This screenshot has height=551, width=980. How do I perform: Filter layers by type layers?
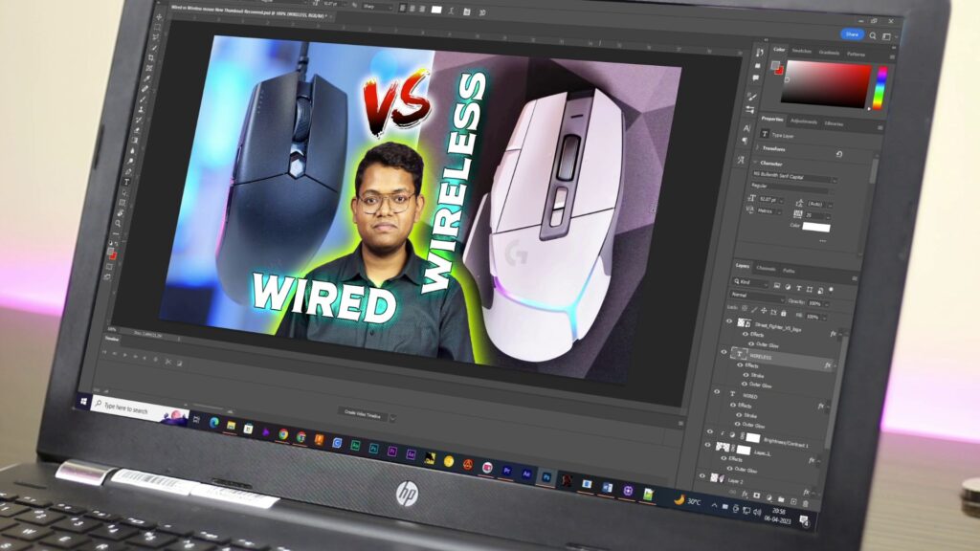pyautogui.click(x=799, y=288)
